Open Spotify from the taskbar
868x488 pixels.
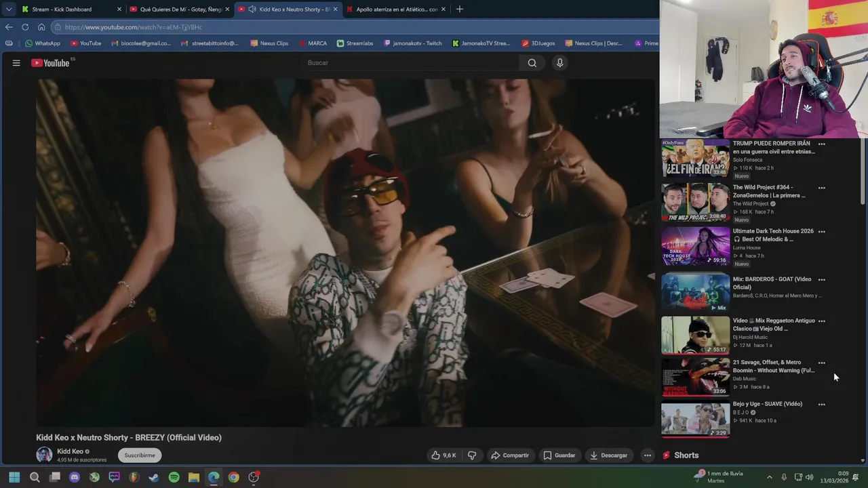[x=174, y=477]
